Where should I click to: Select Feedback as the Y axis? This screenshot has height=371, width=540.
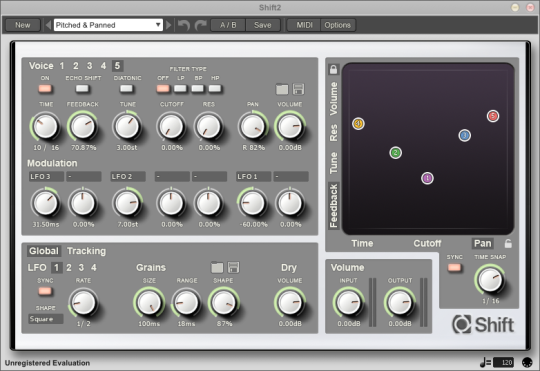click(334, 206)
